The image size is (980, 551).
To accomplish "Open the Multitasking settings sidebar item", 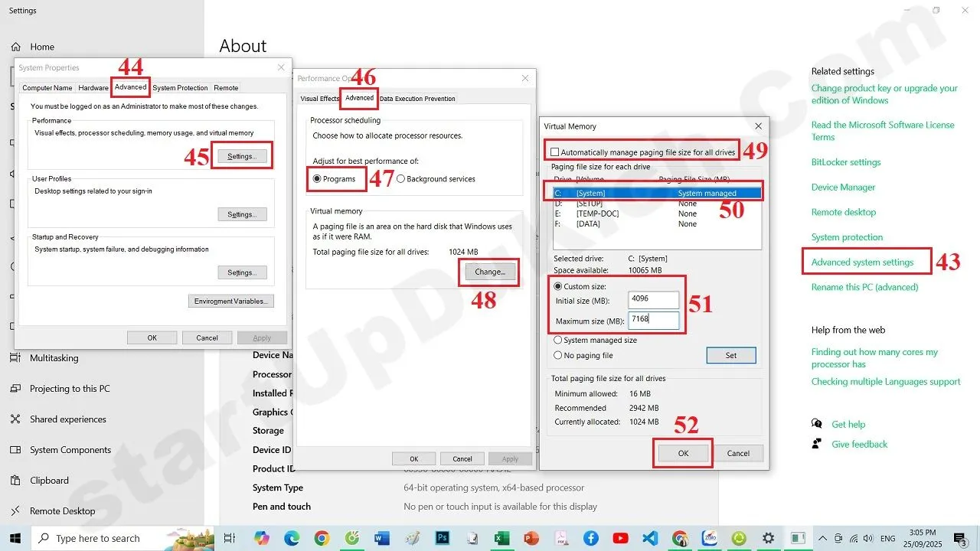I will (x=54, y=358).
